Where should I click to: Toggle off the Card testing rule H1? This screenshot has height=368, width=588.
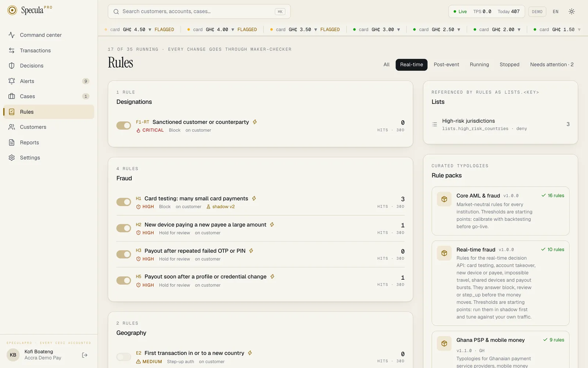point(124,202)
